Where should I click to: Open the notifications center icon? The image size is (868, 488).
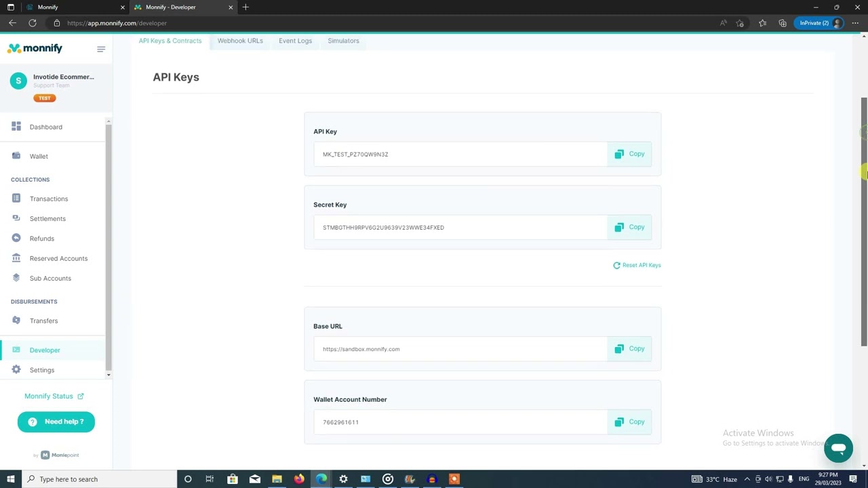(x=853, y=479)
